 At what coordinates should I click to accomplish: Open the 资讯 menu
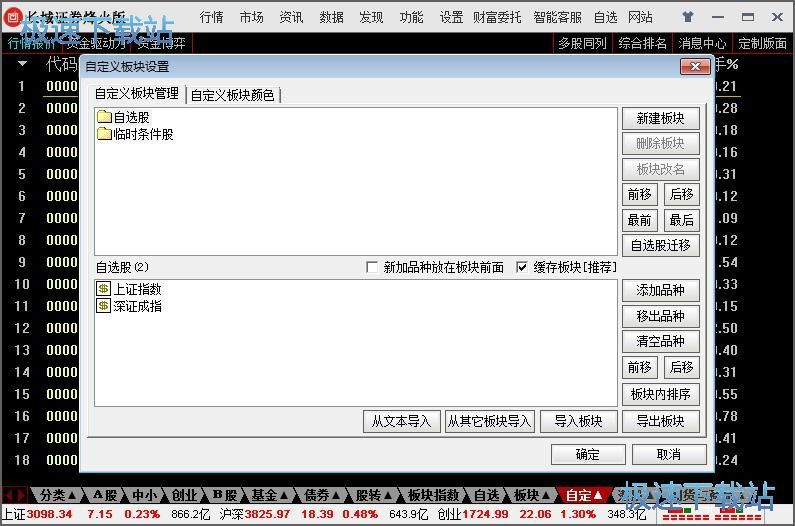[x=291, y=17]
